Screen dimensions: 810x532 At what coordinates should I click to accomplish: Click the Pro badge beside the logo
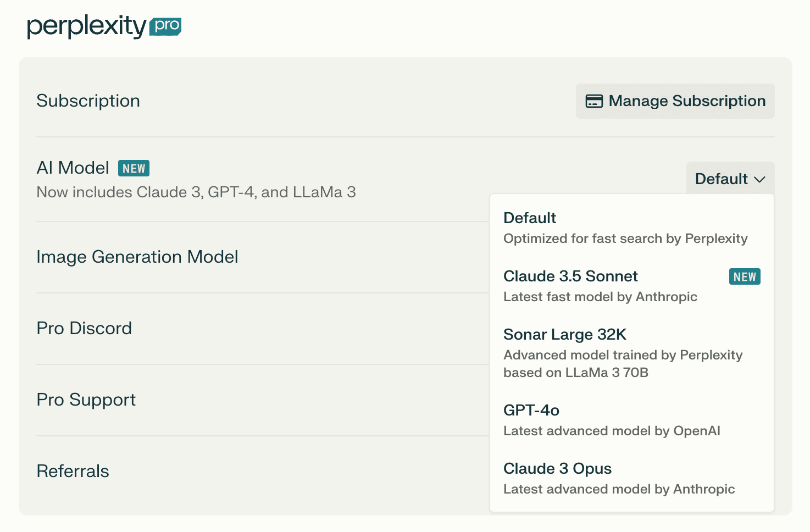[165, 26]
